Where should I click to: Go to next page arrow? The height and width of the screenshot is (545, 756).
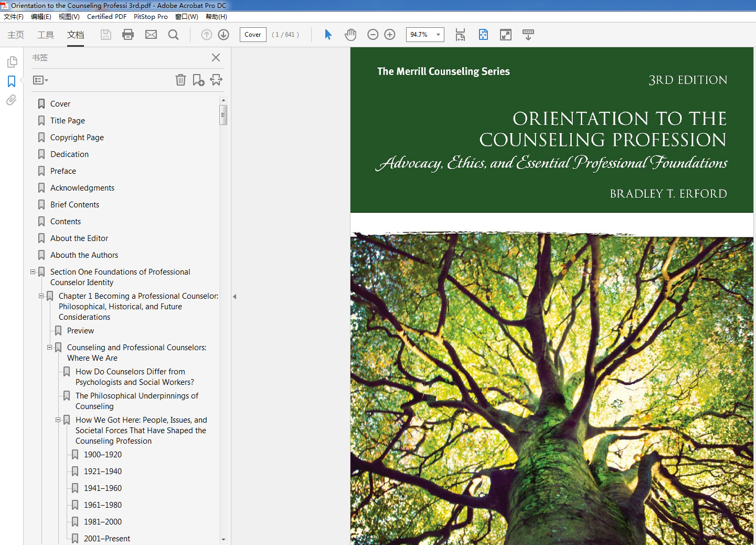pyautogui.click(x=223, y=35)
